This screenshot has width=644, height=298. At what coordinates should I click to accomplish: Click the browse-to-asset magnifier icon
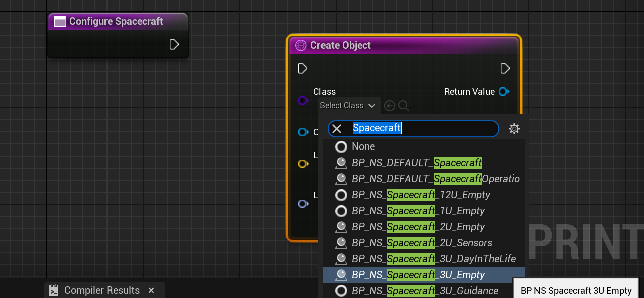click(404, 106)
